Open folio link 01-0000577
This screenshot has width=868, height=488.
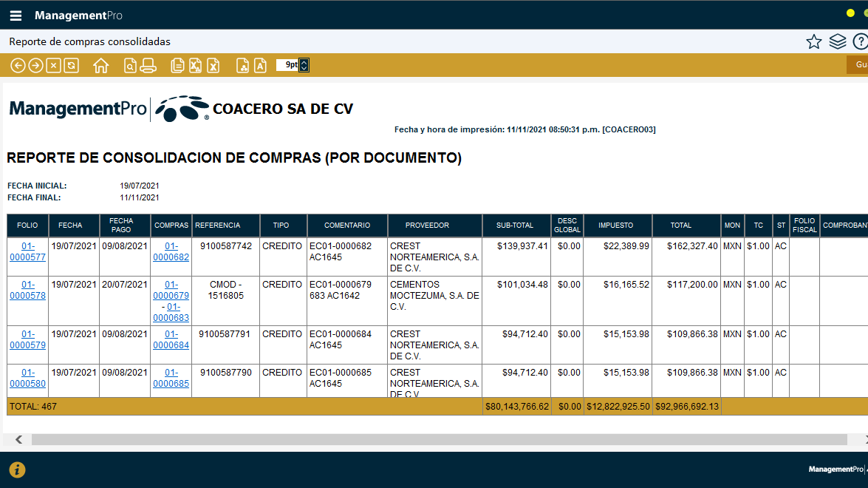(27, 251)
